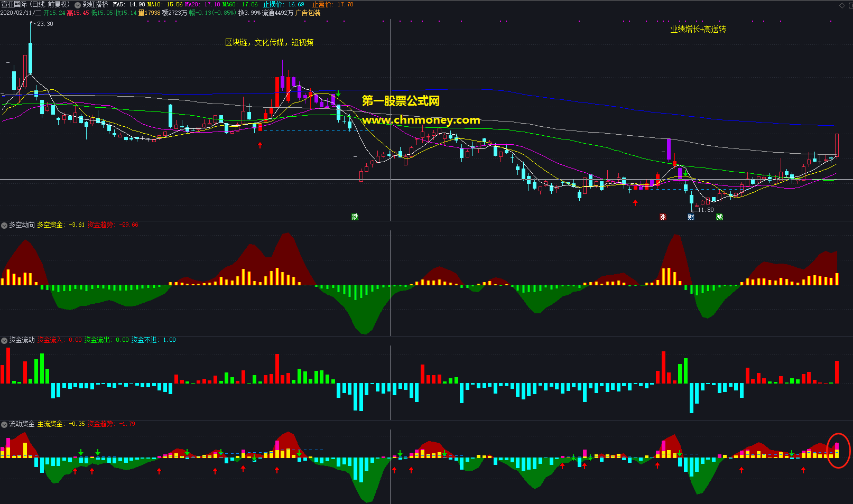Click the MA10: 15.56 value
Image resolution: width=853 pixels, height=504 pixels.
tap(165, 4)
